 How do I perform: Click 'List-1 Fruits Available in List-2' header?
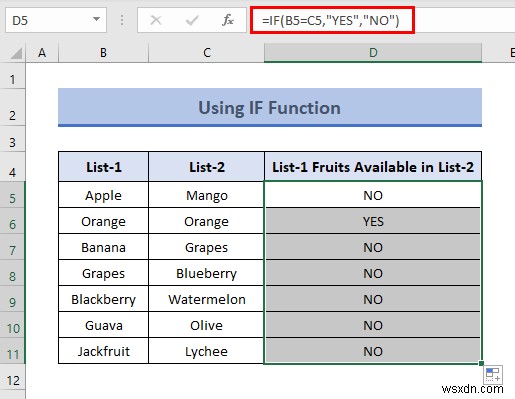(x=373, y=167)
